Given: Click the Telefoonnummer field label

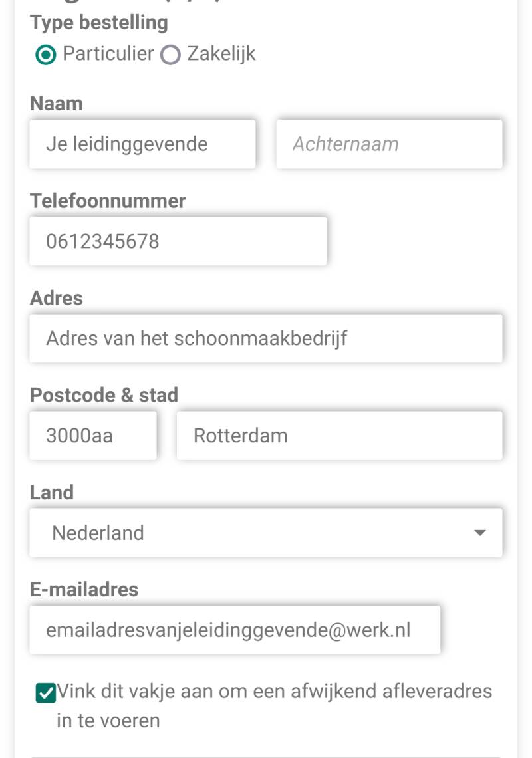Looking at the screenshot, I should click(x=108, y=201).
